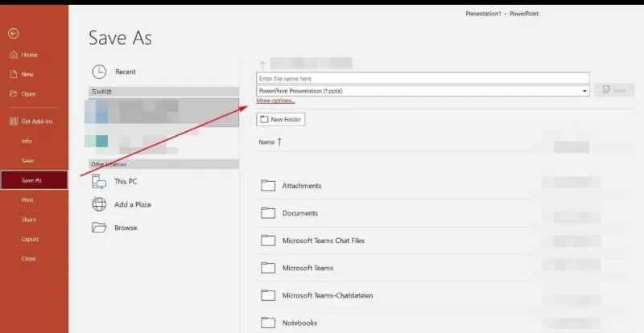Choose Save in the left menu
644x333 pixels.
pos(27,161)
